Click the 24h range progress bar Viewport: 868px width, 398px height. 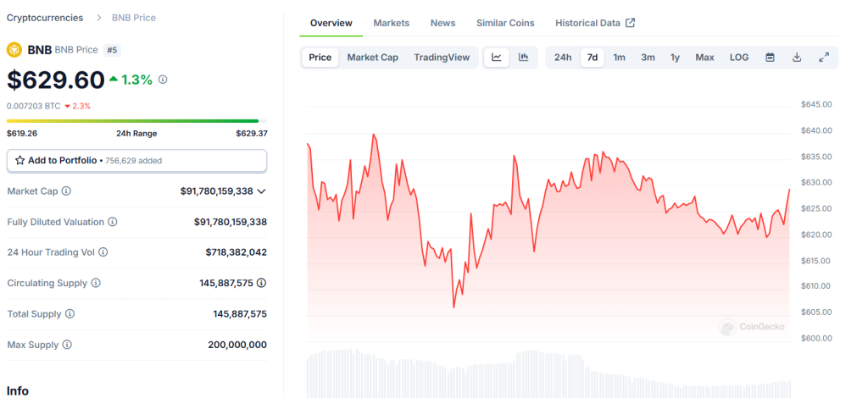click(136, 120)
